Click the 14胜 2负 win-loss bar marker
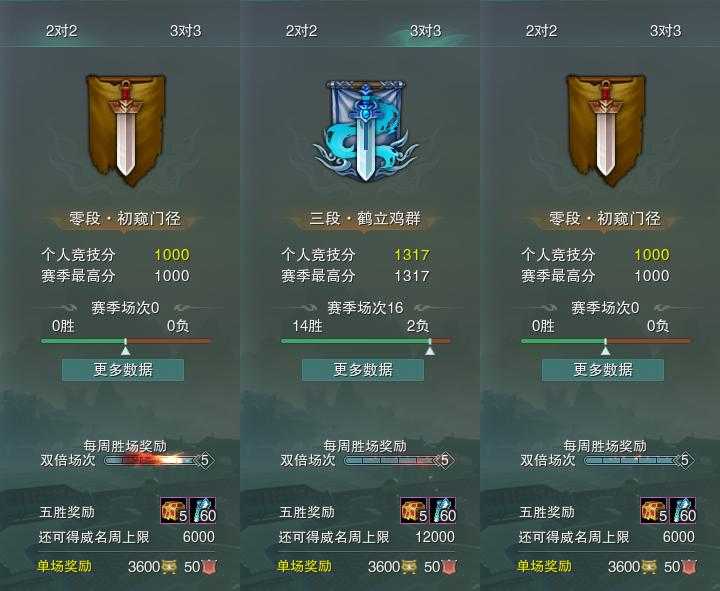This screenshot has width=720, height=591. click(429, 350)
